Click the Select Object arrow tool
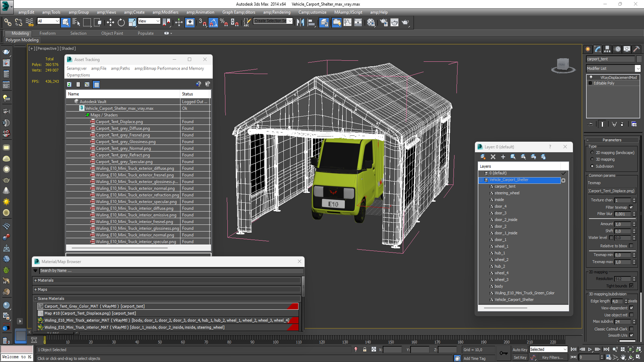 (66, 22)
